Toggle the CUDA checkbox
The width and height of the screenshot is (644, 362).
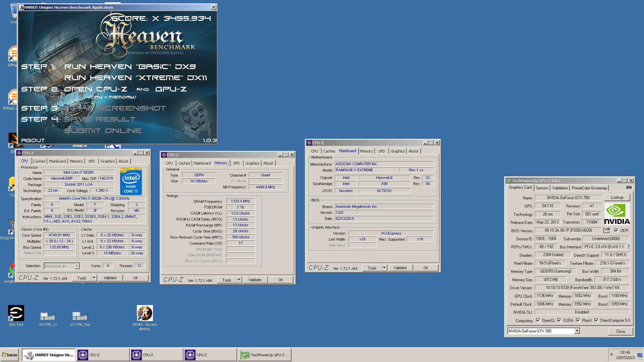point(559,320)
